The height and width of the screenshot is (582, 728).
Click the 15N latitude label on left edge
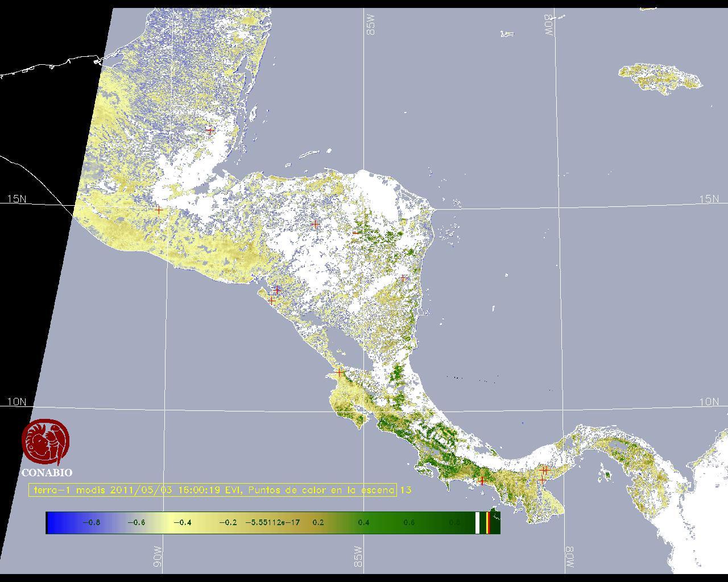(x=16, y=199)
